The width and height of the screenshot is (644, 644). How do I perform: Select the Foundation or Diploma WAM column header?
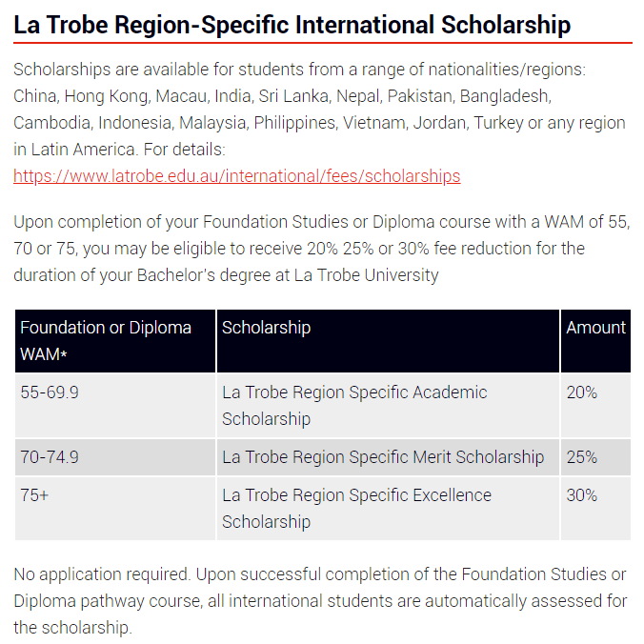pyautogui.click(x=115, y=341)
